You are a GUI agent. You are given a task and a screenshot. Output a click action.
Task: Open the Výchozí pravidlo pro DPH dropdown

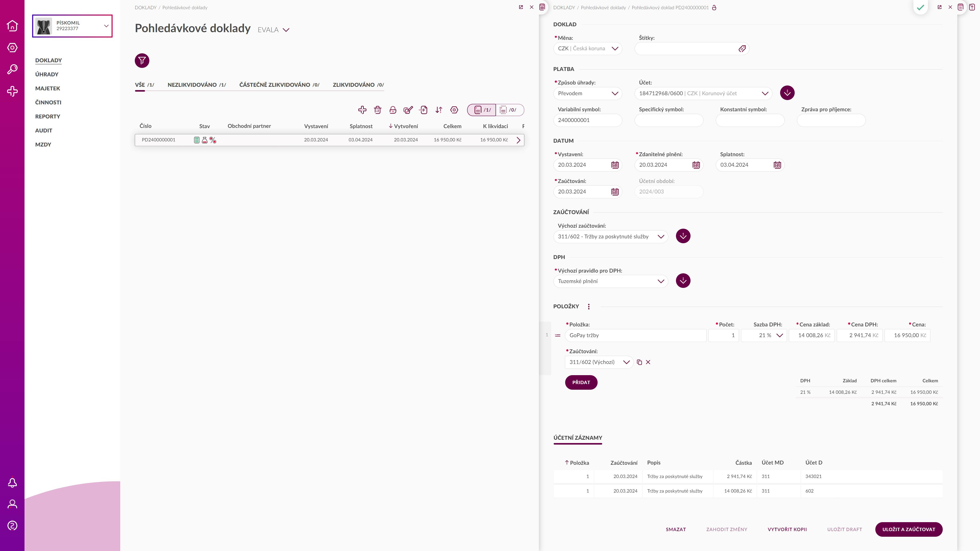click(x=611, y=281)
